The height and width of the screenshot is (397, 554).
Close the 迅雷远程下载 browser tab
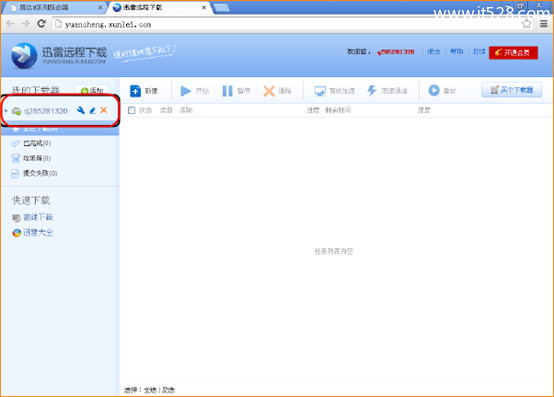click(x=204, y=7)
